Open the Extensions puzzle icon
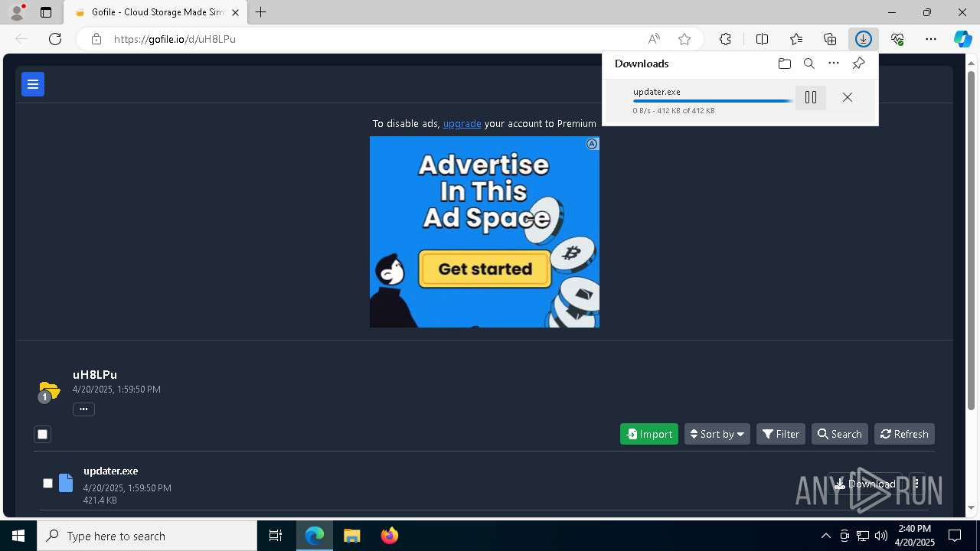 pyautogui.click(x=725, y=39)
